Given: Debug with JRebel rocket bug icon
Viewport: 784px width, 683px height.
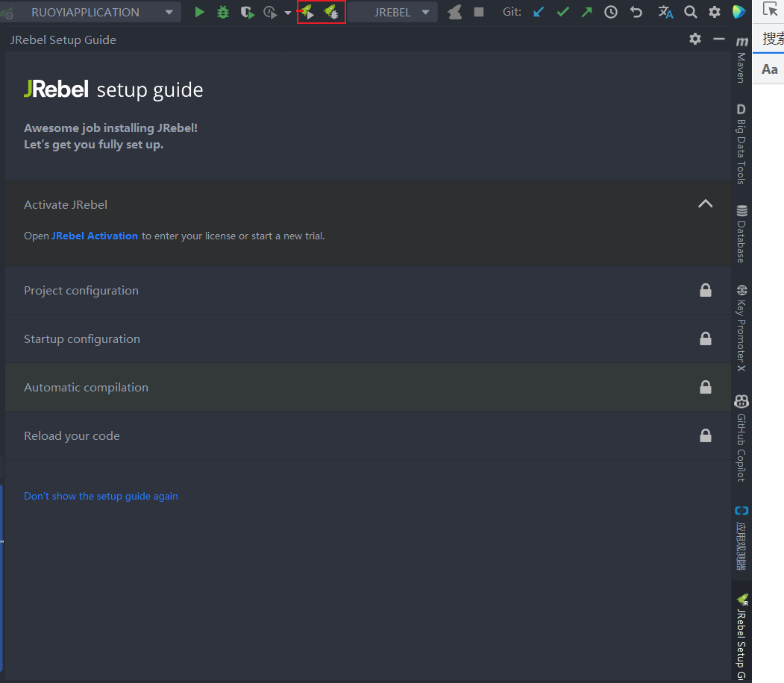Looking at the screenshot, I should (331, 12).
